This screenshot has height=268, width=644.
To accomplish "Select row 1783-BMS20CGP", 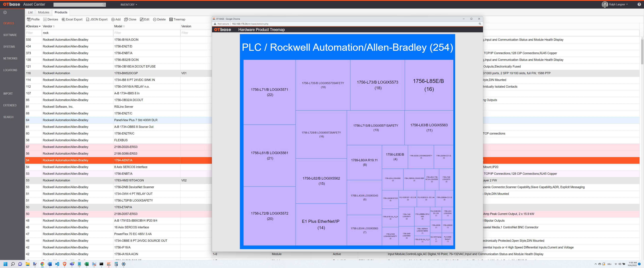I will click(119, 73).
